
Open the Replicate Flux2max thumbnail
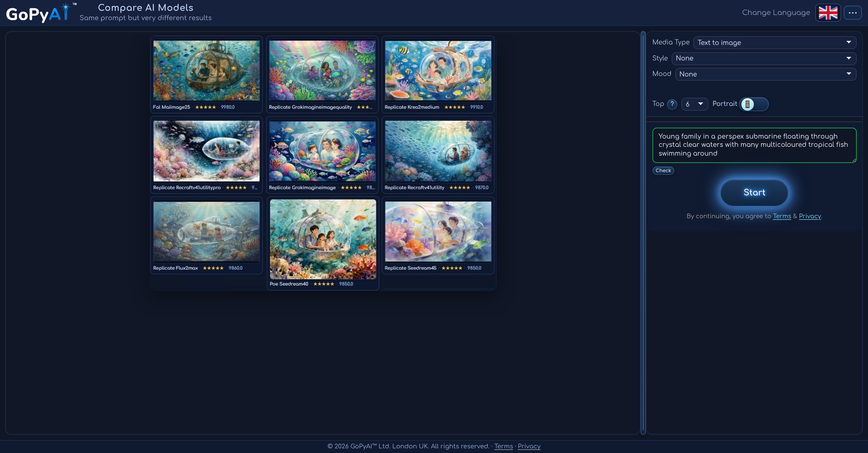tap(206, 232)
